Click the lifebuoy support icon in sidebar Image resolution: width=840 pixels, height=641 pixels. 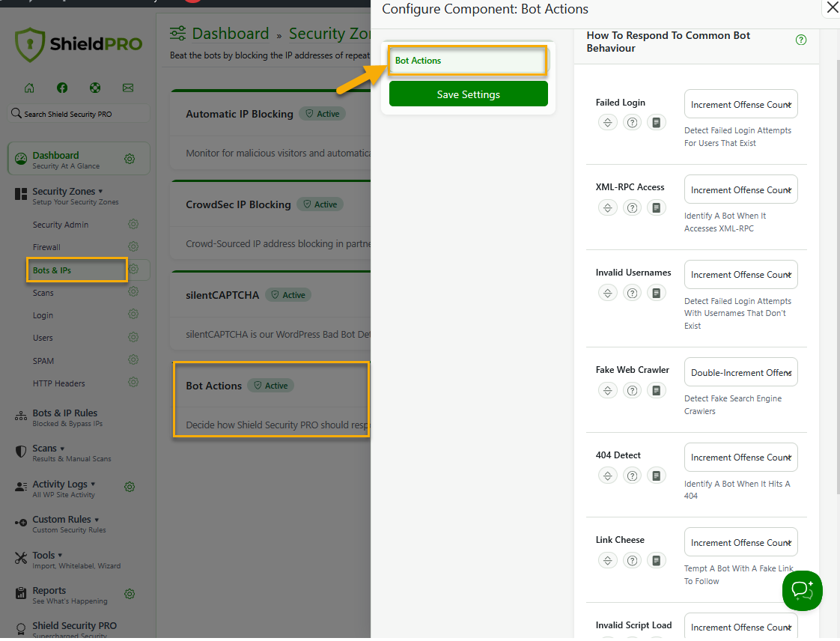click(x=95, y=88)
